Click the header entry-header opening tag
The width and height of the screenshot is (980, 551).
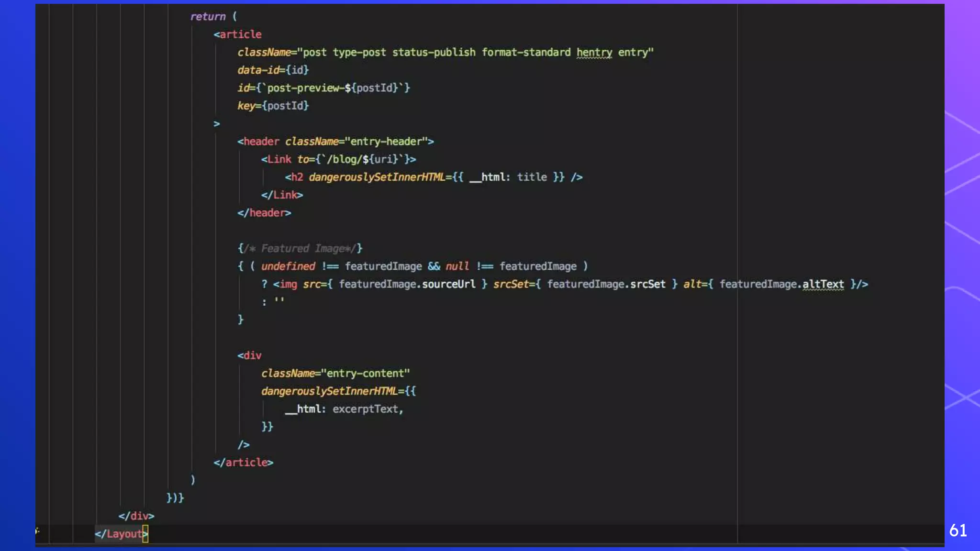tap(335, 142)
